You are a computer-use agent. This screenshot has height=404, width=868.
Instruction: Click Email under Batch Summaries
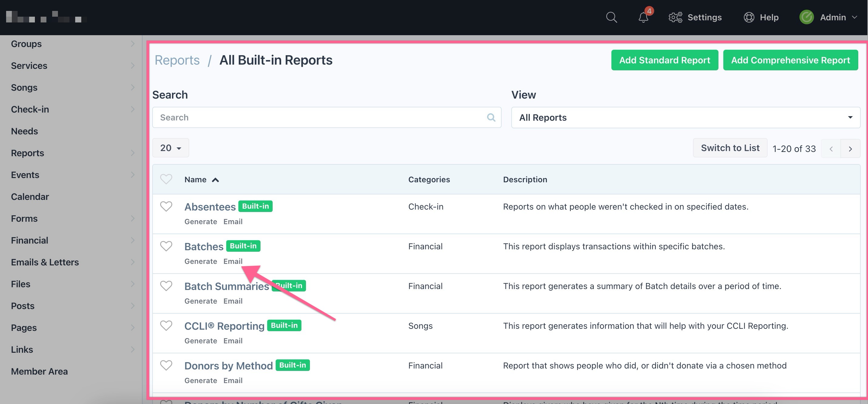point(233,301)
